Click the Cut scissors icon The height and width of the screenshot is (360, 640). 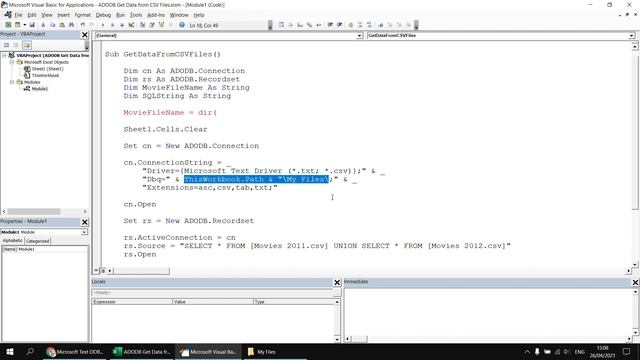pyautogui.click(x=43, y=25)
